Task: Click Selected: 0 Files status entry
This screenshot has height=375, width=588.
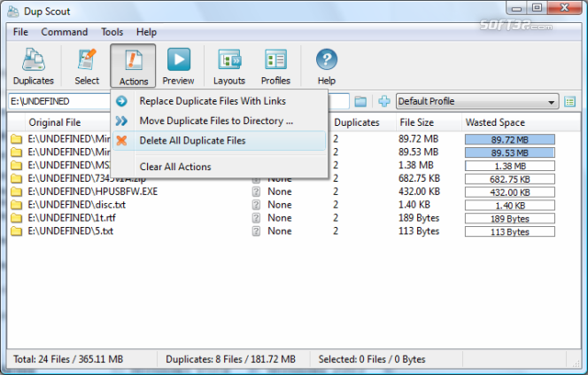Action: point(372,359)
